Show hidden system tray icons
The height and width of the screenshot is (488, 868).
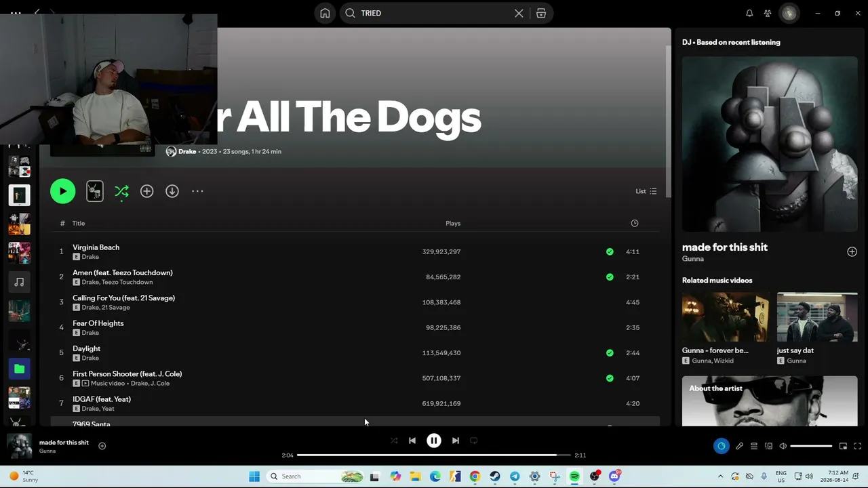pos(720,476)
